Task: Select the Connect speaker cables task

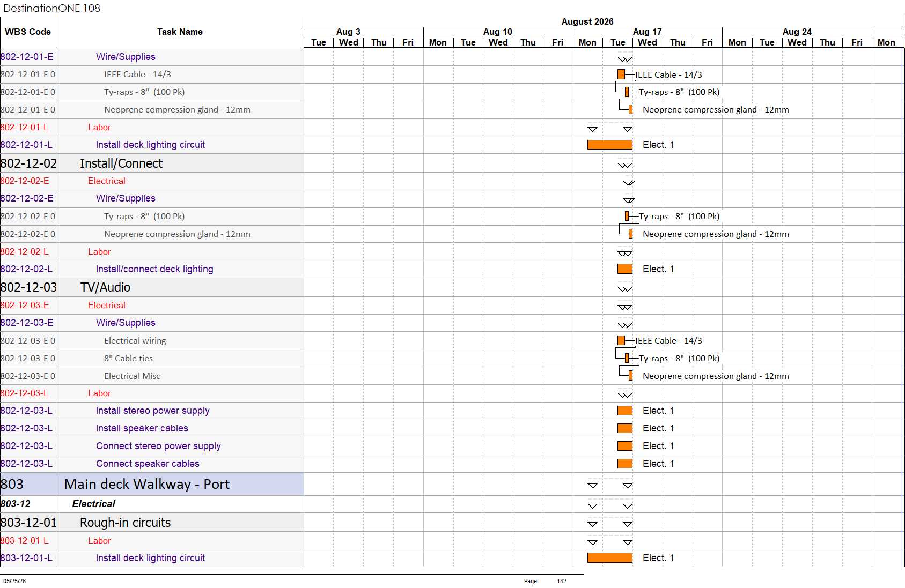Action: 148,464
